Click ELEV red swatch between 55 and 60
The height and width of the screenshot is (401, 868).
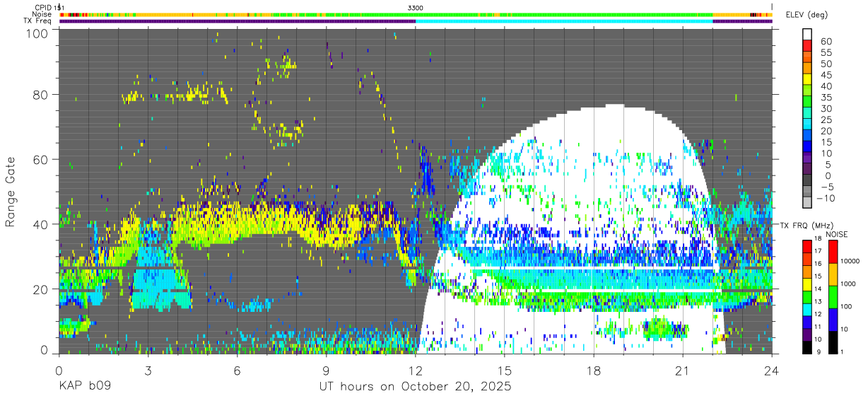coord(807,45)
